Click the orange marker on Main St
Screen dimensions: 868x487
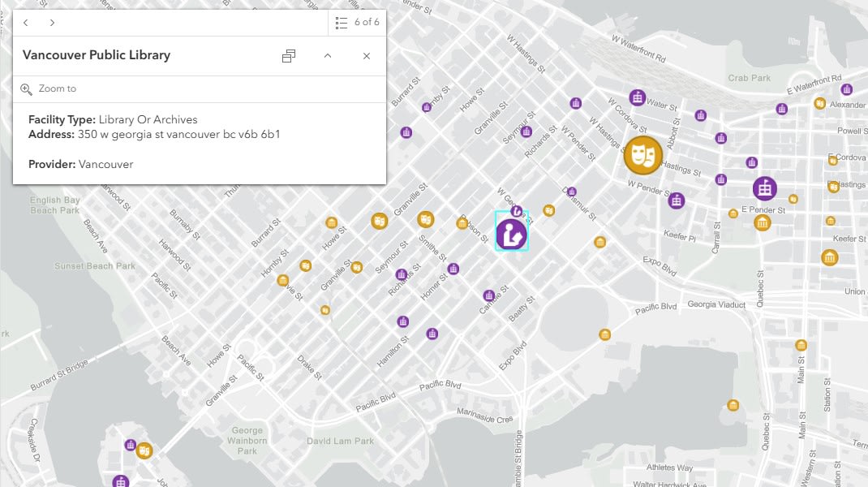[801, 345]
